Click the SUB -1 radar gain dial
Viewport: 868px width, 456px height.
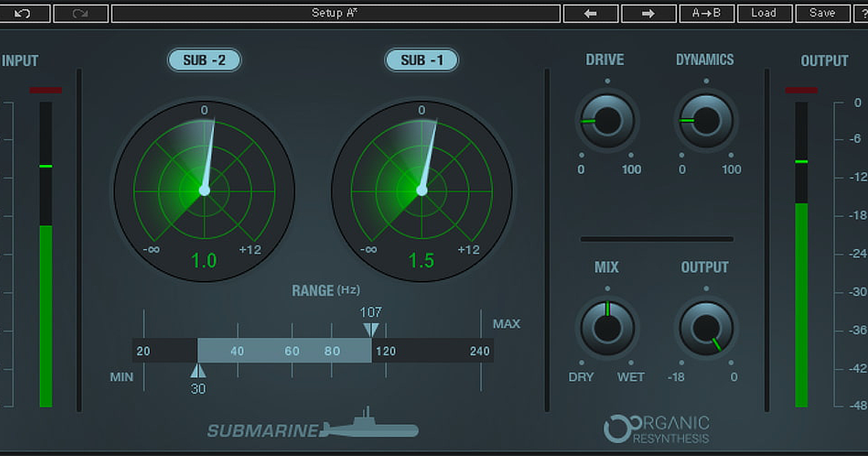422,190
